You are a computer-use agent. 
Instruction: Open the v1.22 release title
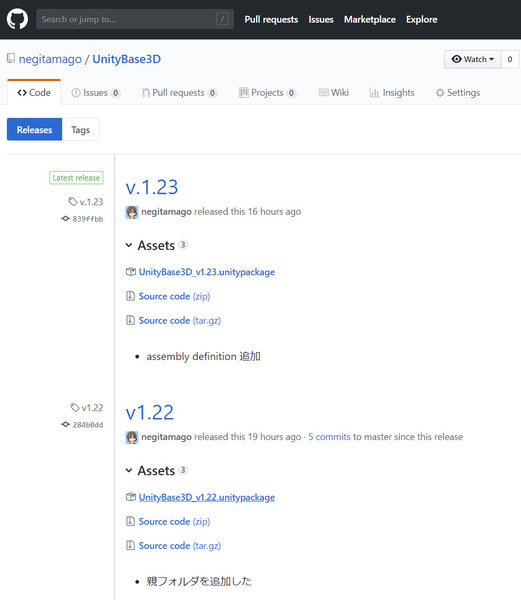(x=150, y=412)
